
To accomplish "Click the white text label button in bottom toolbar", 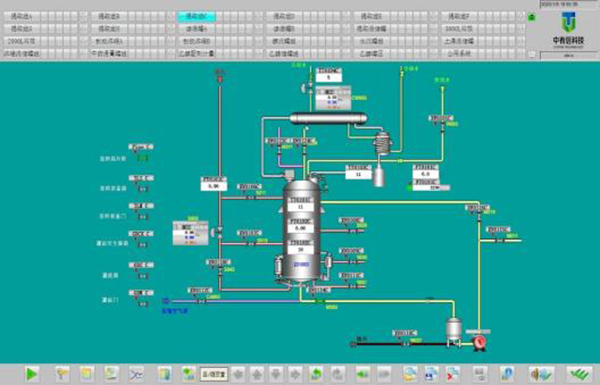I will (214, 374).
